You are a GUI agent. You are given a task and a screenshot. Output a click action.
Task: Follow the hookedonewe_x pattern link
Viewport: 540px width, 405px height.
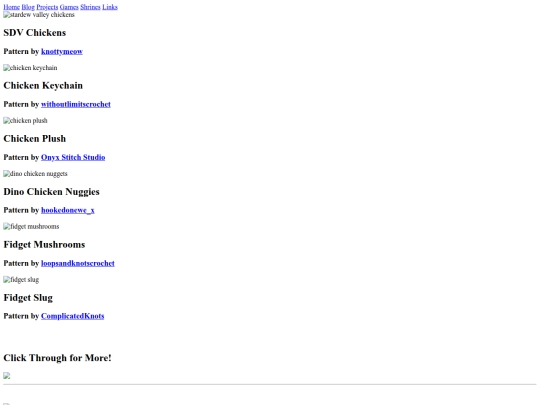[68, 210]
